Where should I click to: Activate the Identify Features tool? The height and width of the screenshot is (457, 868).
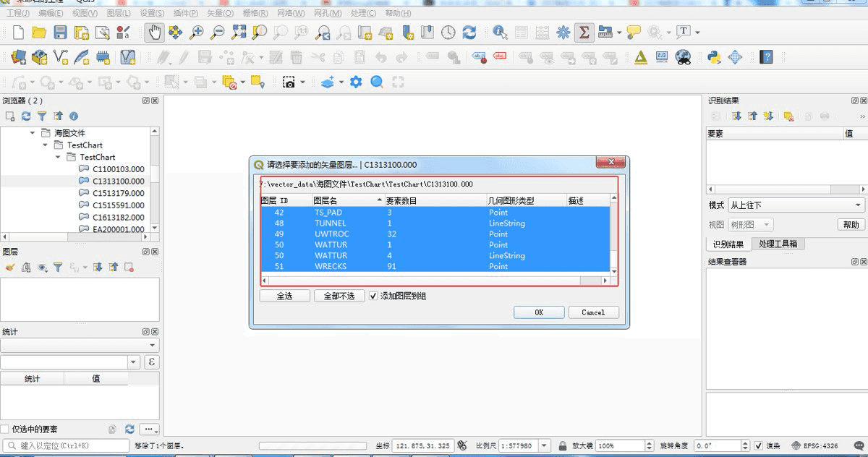point(500,33)
